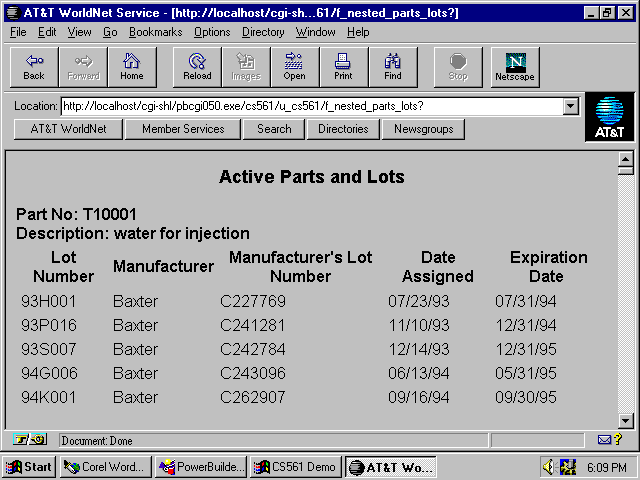Switch to CS561 Demo taskbar item
640x480 pixels.
[296, 467]
